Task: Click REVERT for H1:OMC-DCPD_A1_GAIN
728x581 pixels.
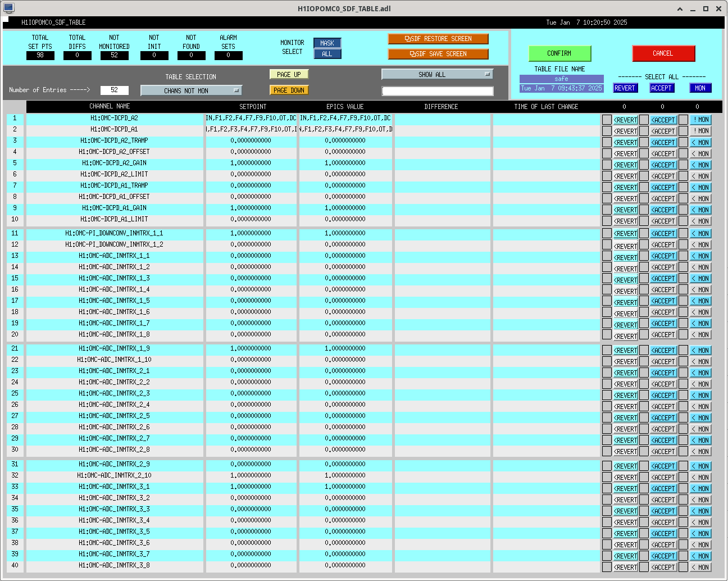Action: 625,210
